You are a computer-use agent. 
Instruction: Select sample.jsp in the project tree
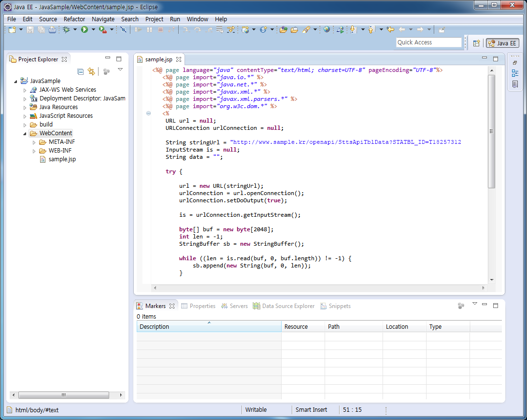click(62, 159)
